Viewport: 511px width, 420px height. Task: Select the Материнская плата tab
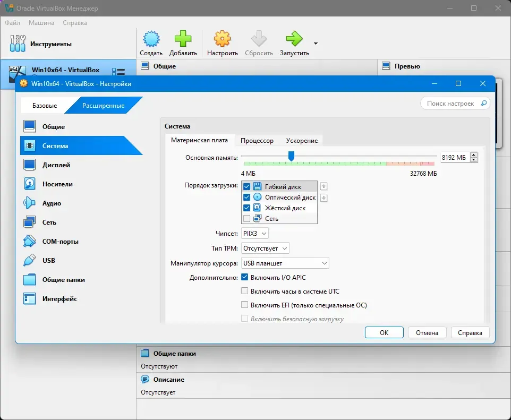(x=199, y=140)
